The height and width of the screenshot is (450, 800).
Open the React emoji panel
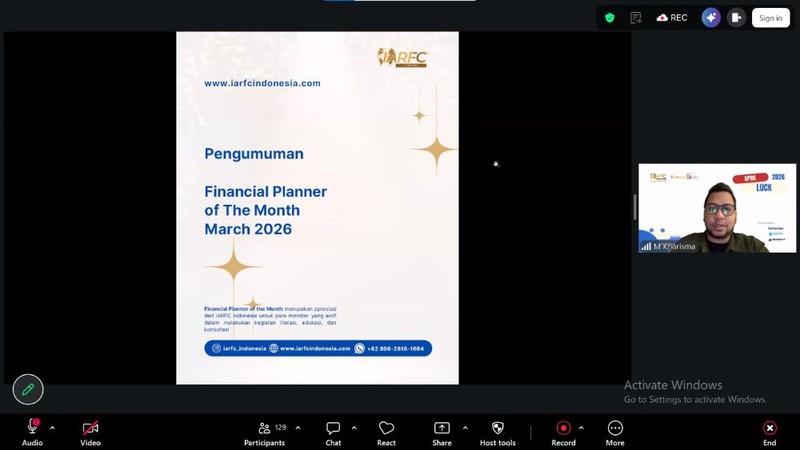[x=386, y=433]
